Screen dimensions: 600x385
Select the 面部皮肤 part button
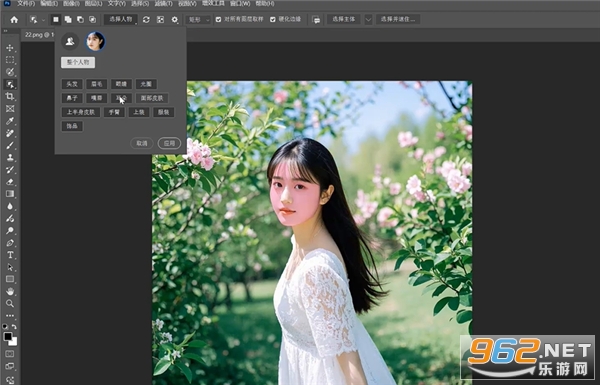(152, 98)
